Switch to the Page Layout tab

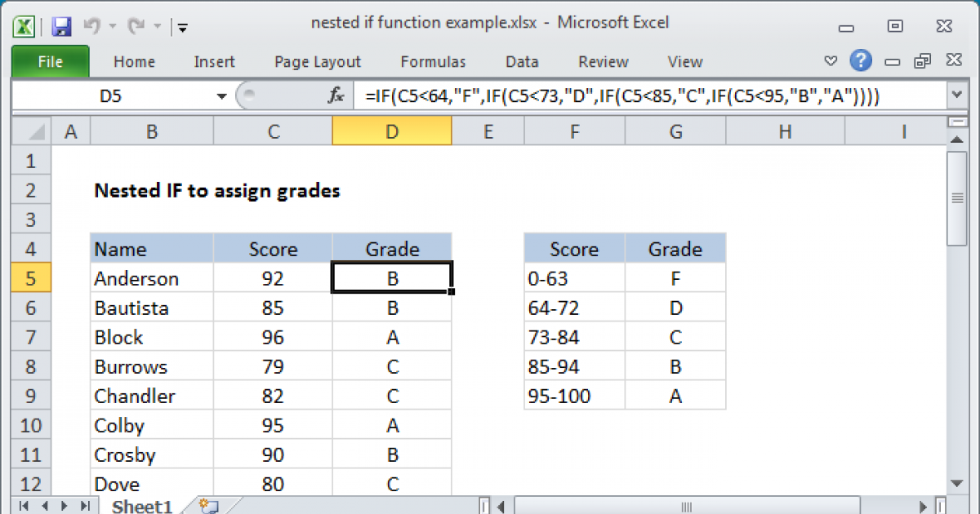(317, 62)
